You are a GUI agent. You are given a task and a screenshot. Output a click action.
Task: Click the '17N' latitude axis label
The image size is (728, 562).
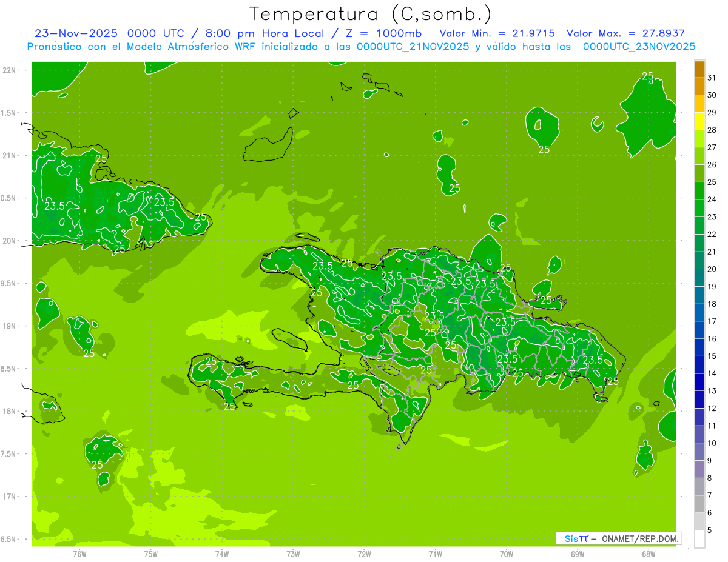[x=9, y=497]
